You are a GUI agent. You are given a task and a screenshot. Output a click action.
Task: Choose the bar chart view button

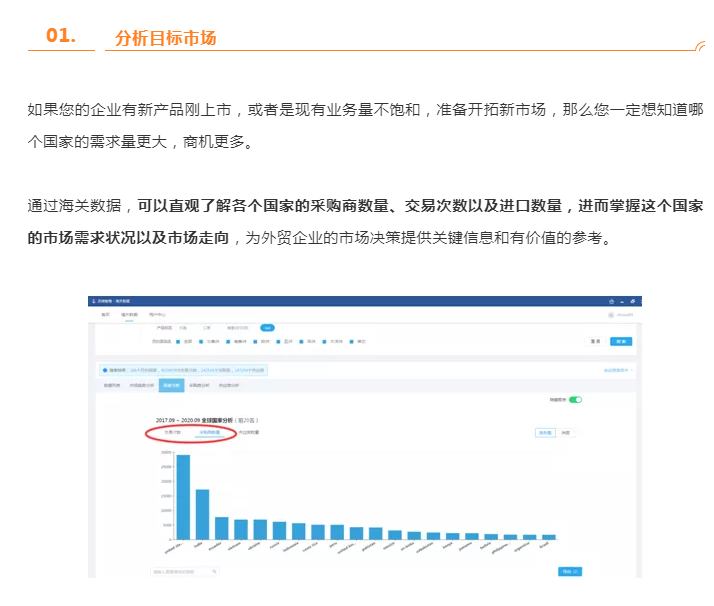pyautogui.click(x=545, y=433)
